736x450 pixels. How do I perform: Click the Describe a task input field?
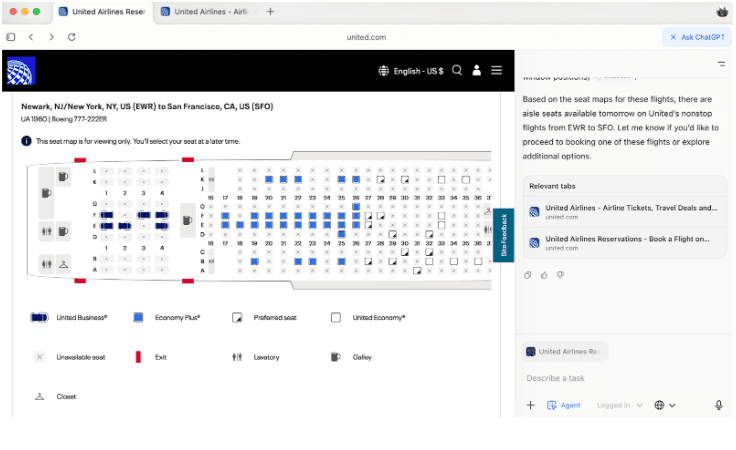[x=620, y=378]
